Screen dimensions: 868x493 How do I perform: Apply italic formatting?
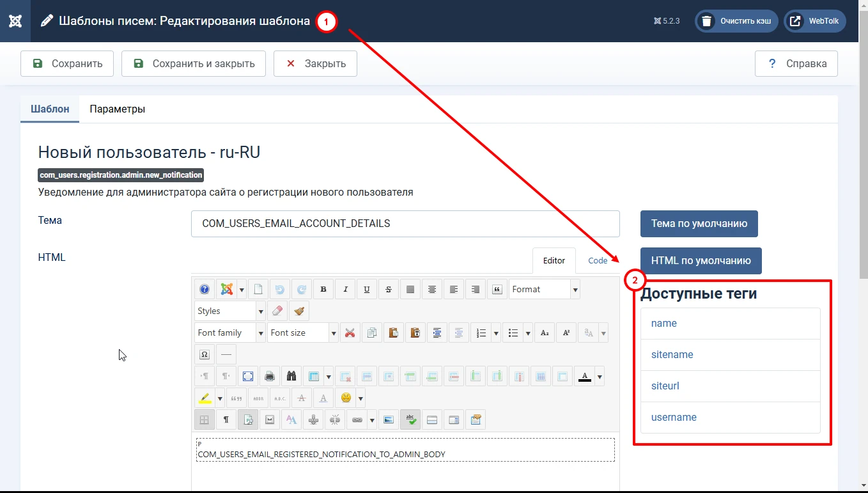tap(345, 288)
